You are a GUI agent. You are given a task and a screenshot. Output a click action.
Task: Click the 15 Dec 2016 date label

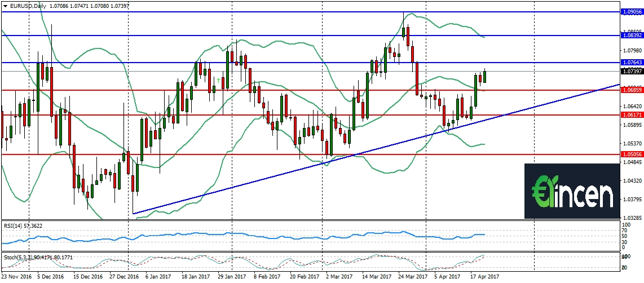[x=87, y=277]
